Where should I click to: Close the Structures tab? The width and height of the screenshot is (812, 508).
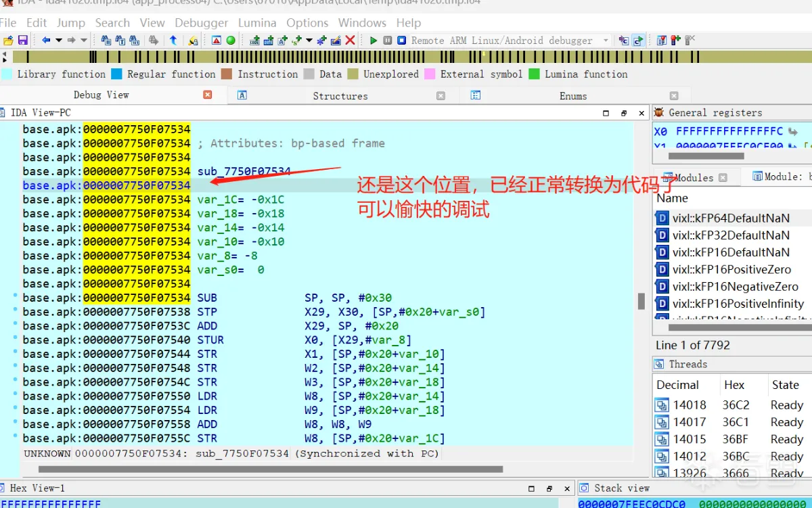tap(441, 95)
